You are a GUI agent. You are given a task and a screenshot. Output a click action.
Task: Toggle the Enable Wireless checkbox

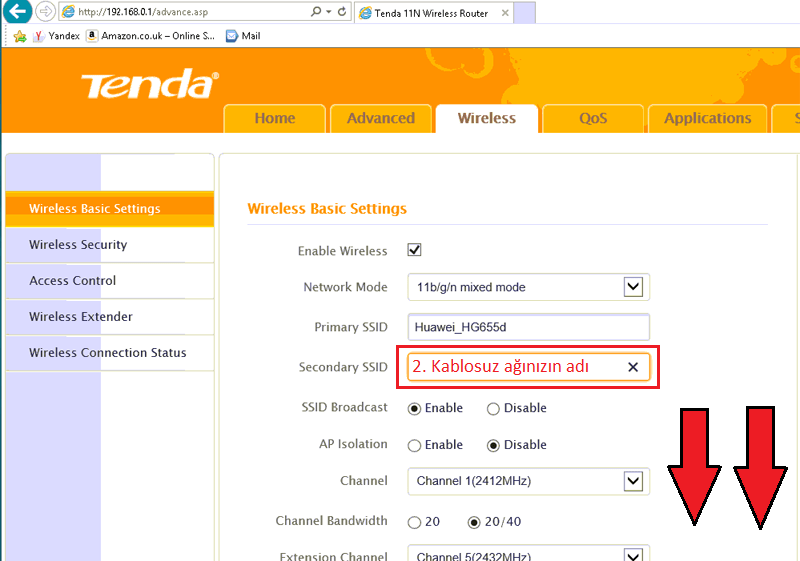(x=414, y=250)
